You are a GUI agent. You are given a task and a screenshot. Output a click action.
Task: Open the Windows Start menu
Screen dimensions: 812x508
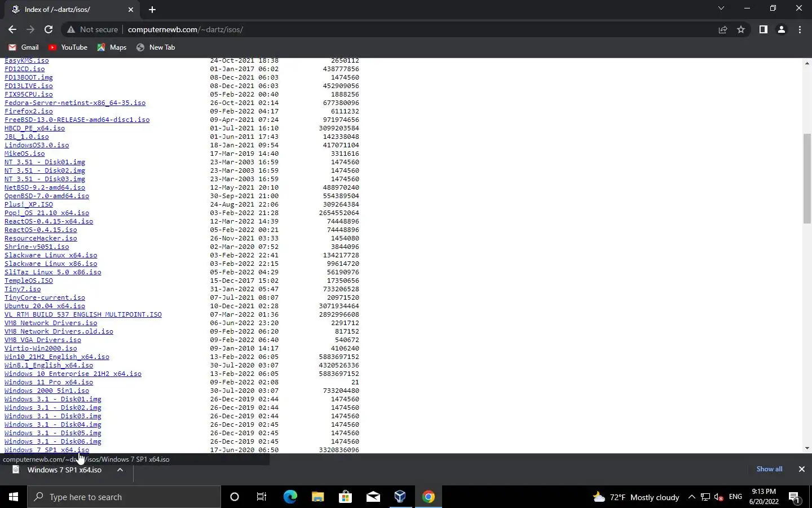pos(14,497)
